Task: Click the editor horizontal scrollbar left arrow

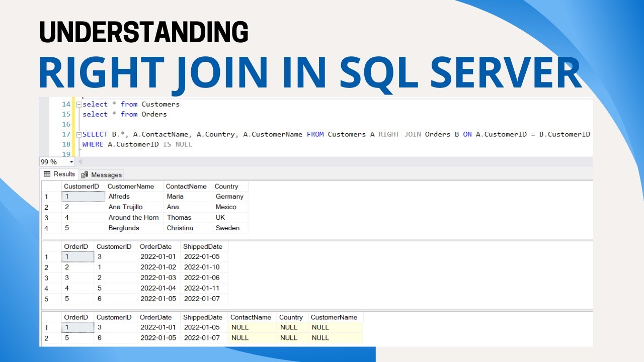Action: click(80, 162)
